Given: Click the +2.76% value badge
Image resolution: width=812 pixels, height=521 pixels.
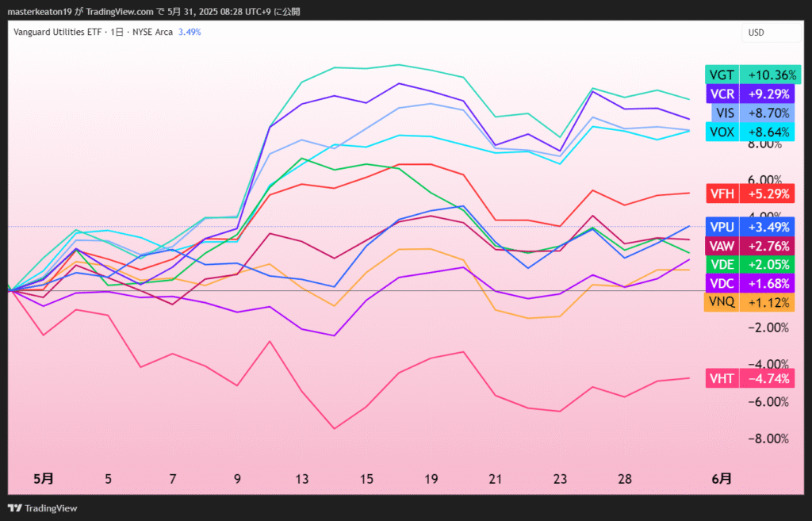Looking at the screenshot, I should click(x=768, y=246).
